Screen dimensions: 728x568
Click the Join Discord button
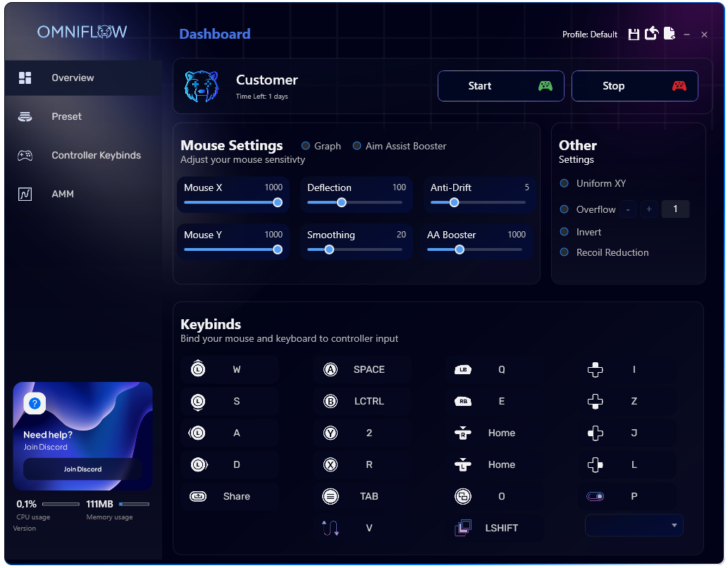tap(82, 469)
